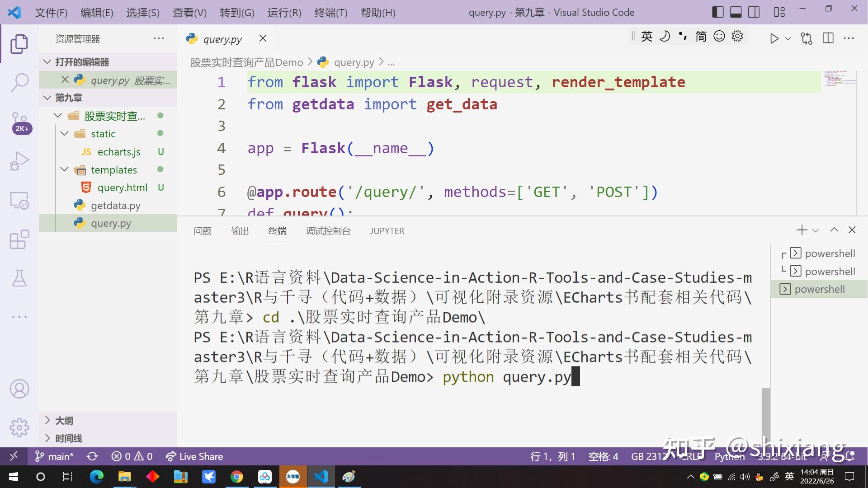The height and width of the screenshot is (488, 868).
Task: Open the Manage gear in activity bar
Action: point(19,427)
